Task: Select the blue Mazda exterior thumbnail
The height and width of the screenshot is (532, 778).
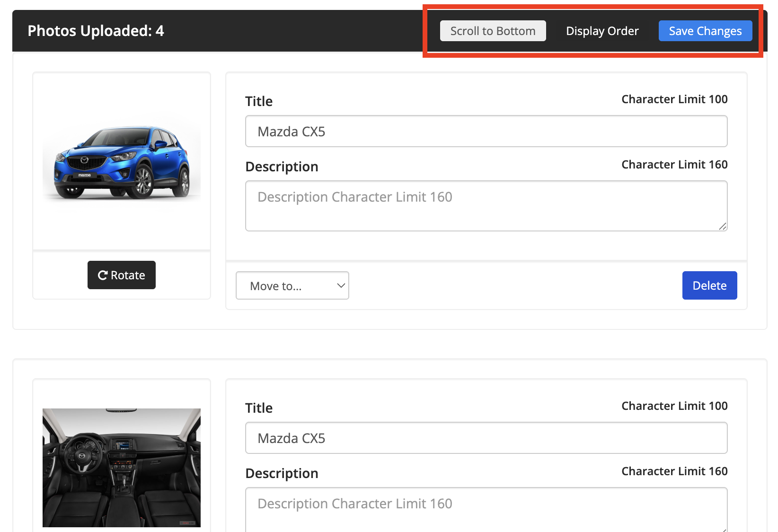Action: point(122,161)
